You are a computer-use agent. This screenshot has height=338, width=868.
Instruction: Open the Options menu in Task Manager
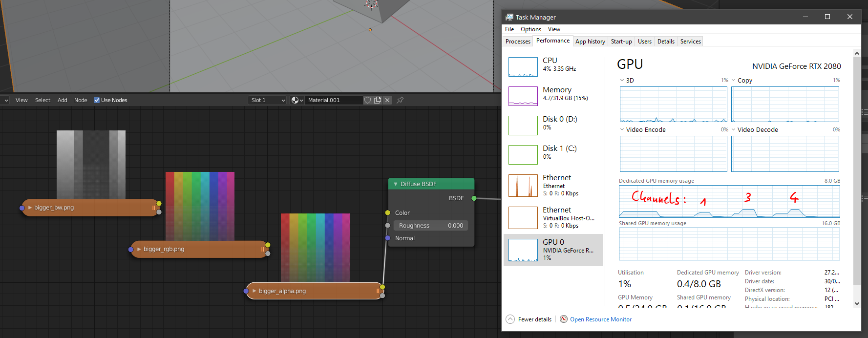[x=530, y=29]
